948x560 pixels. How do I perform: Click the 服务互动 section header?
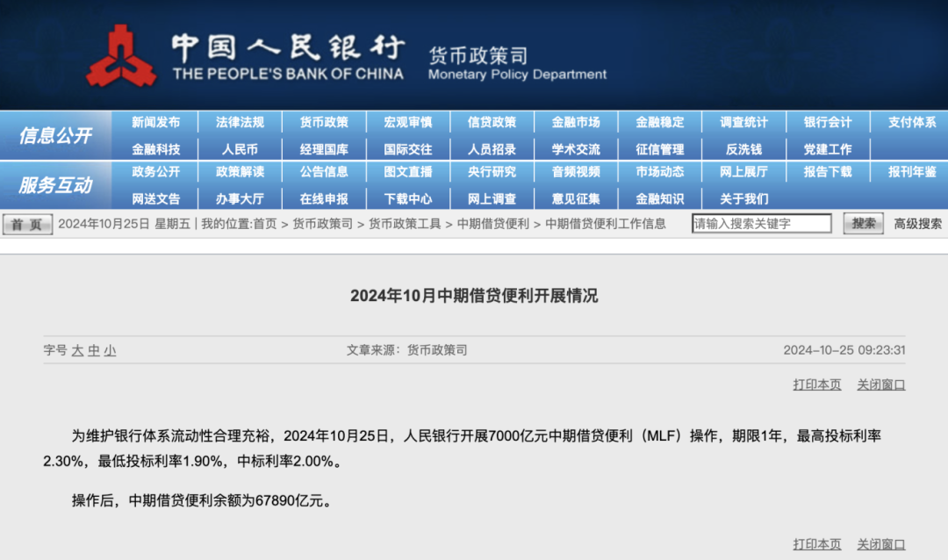pos(55,185)
